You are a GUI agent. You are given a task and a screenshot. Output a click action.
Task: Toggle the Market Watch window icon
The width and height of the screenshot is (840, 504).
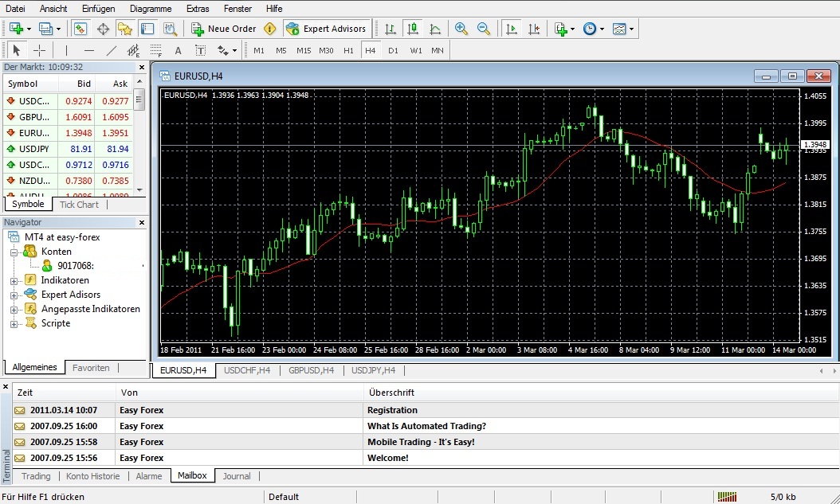pyautogui.click(x=80, y=29)
